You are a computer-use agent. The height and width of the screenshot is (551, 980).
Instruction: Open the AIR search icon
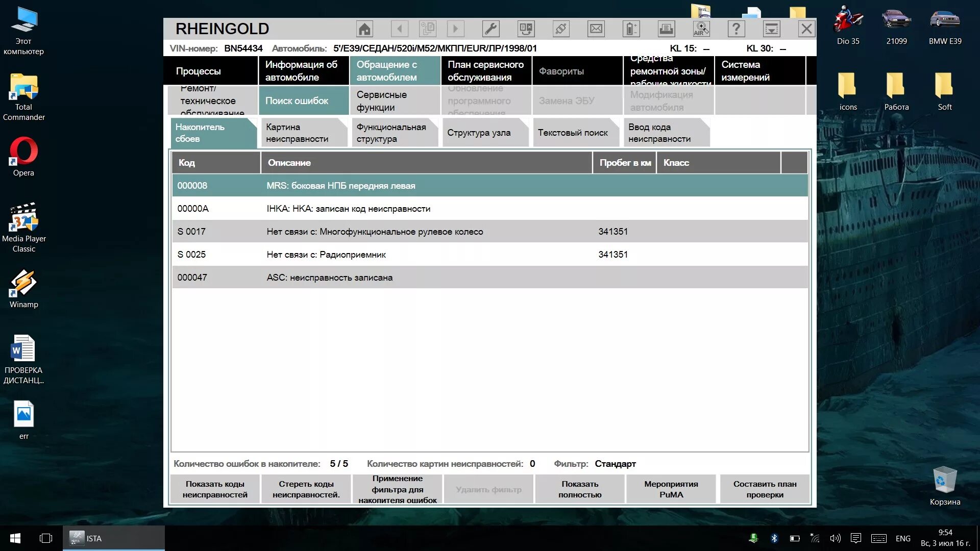pos(701,29)
